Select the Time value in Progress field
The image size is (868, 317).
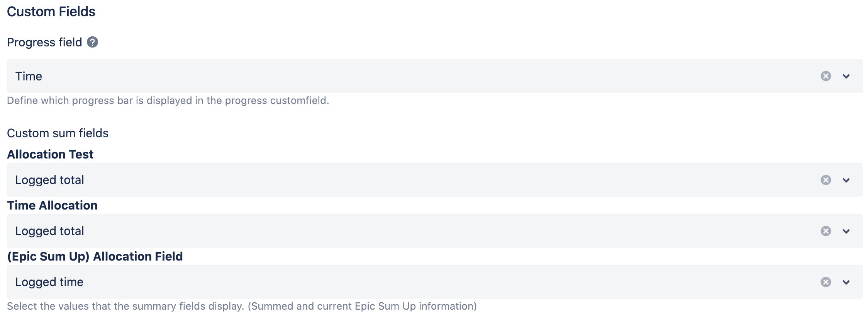tap(29, 76)
